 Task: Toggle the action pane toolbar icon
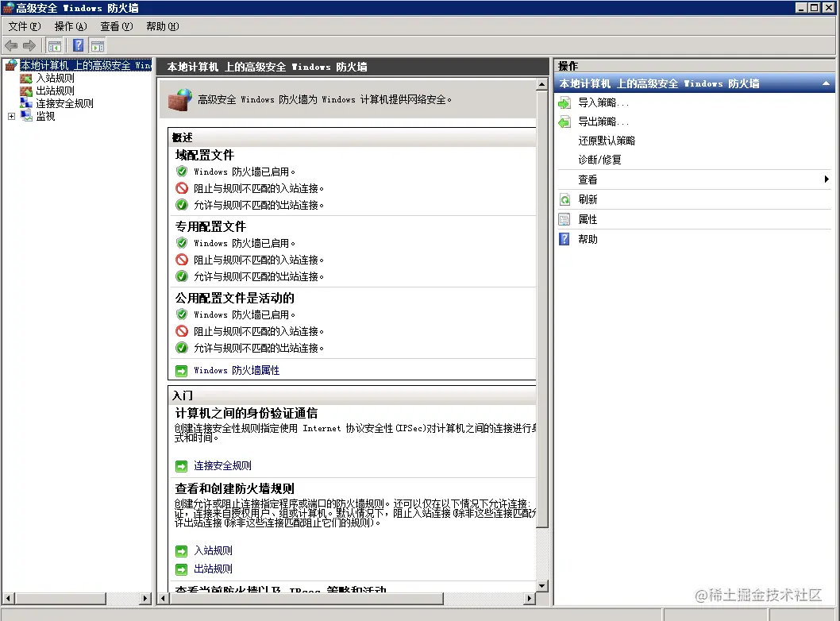(97, 45)
